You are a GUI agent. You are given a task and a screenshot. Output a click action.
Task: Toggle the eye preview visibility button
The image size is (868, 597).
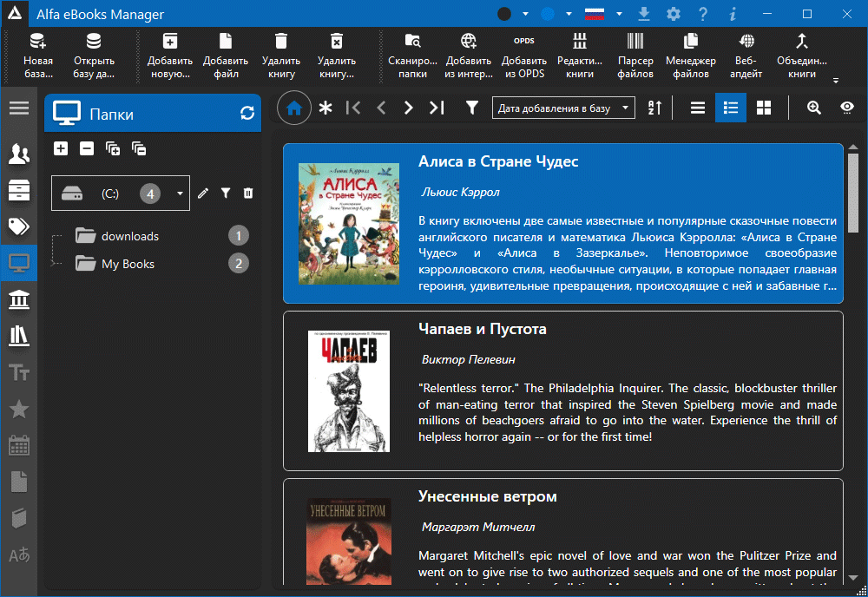[846, 108]
